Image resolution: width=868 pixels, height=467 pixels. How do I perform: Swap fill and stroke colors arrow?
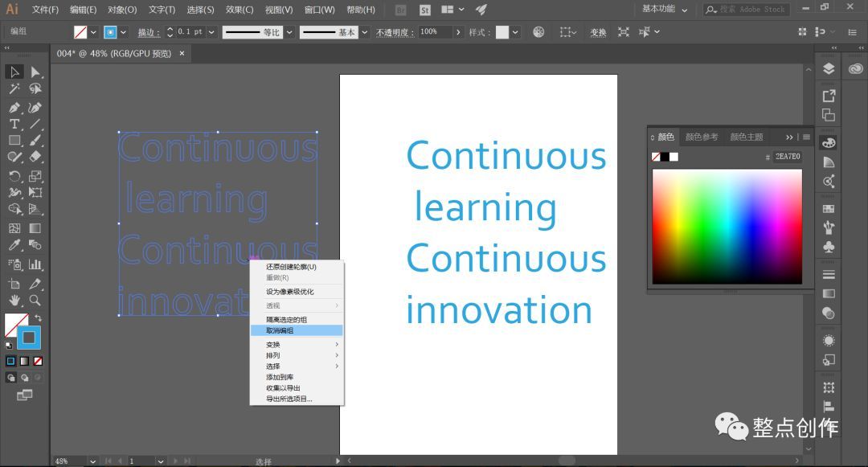click(39, 318)
